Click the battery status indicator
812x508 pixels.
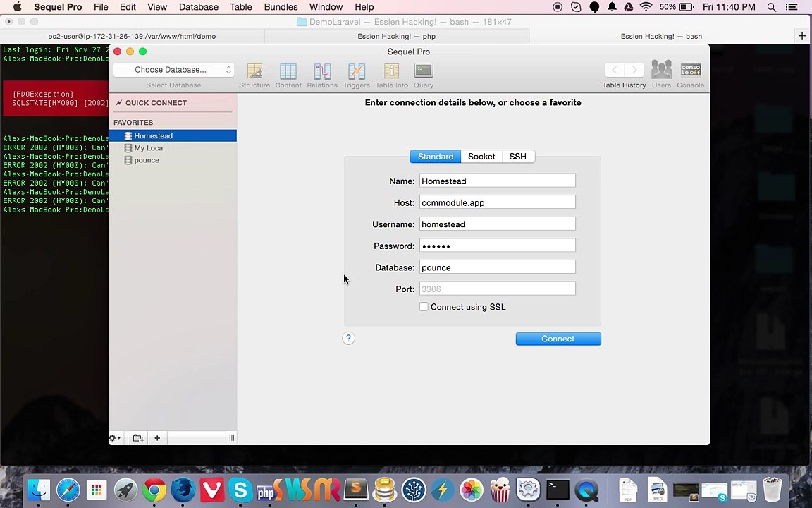[677, 7]
